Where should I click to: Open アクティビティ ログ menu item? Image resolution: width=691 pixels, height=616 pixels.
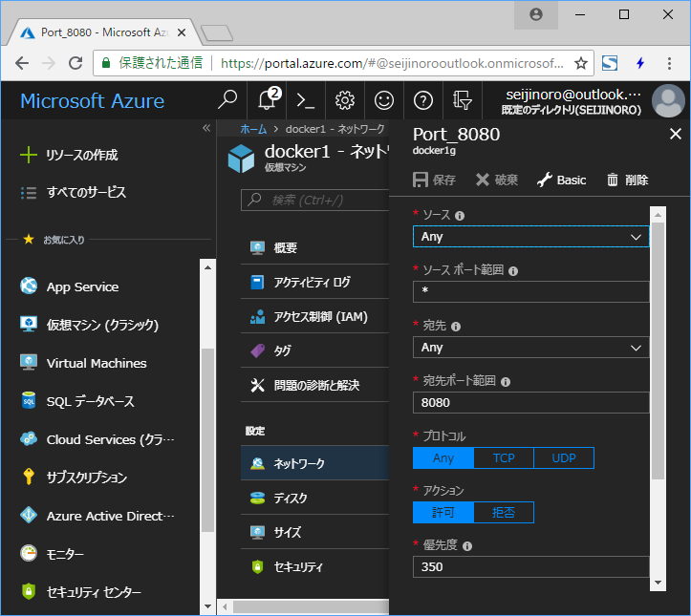(x=314, y=283)
